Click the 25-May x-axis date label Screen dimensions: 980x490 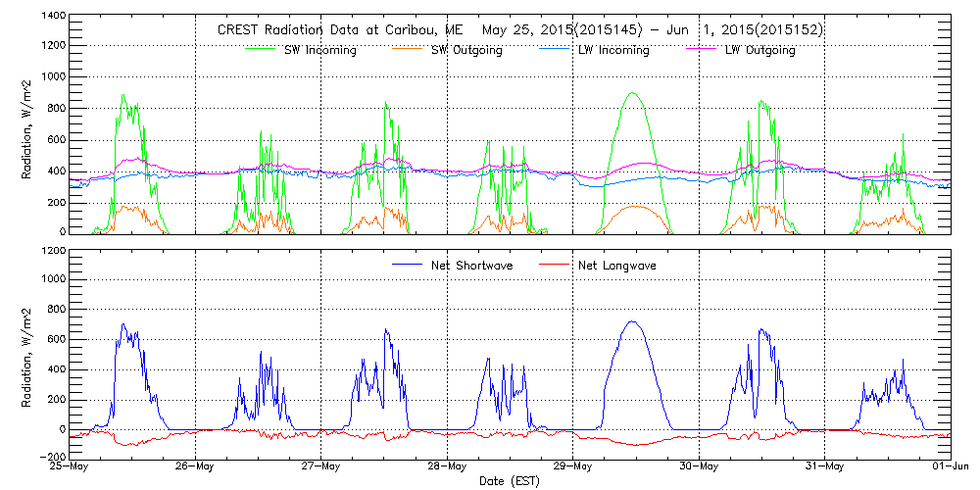click(71, 466)
